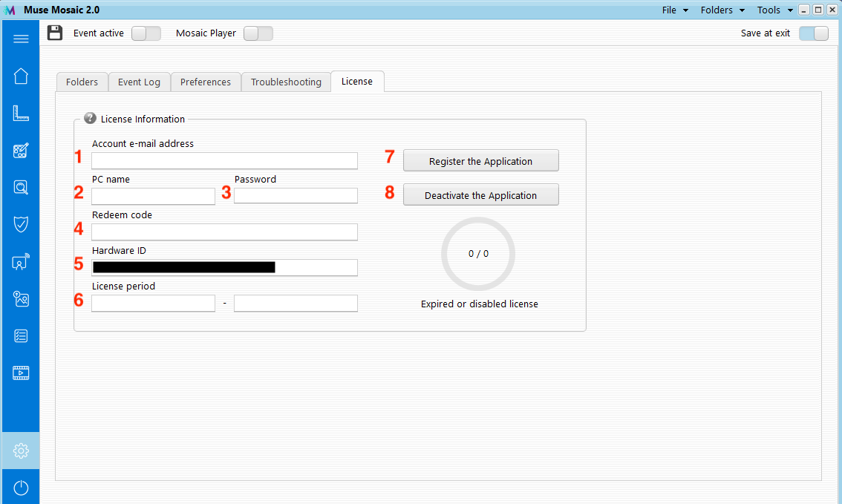
Task: Open the Tools dropdown menu
Action: point(775,10)
